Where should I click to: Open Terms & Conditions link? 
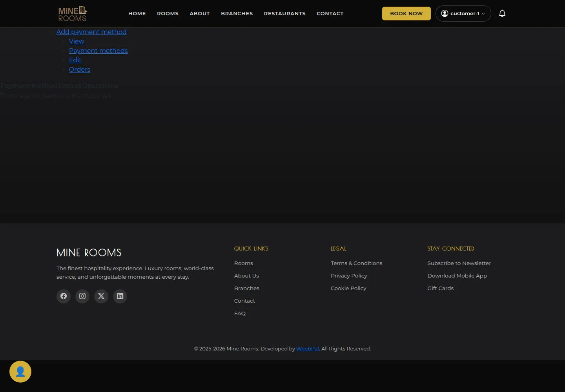pos(356,263)
